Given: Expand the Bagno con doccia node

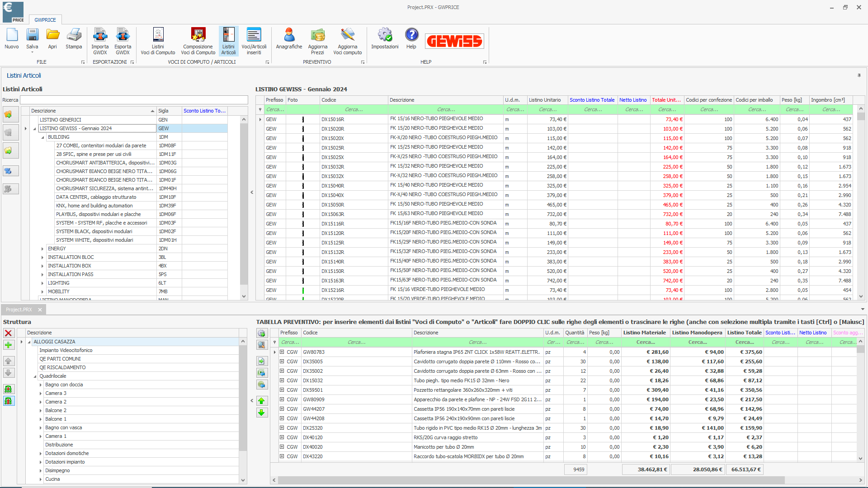Looking at the screenshot, I should [x=40, y=385].
